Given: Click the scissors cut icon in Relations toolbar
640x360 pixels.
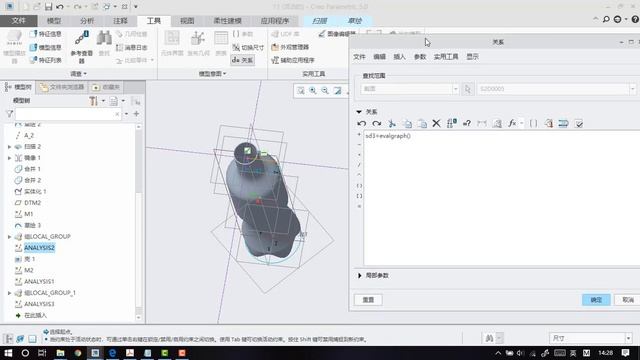Looking at the screenshot, I should pos(392,123).
